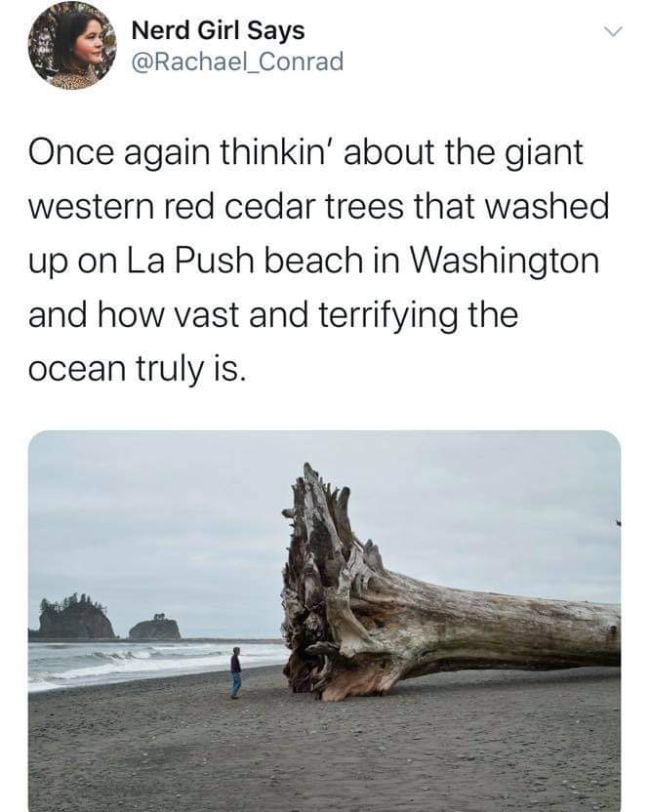The height and width of the screenshot is (812, 649).
Task: Click the large tree-covered sea stack
Action: [75, 617]
